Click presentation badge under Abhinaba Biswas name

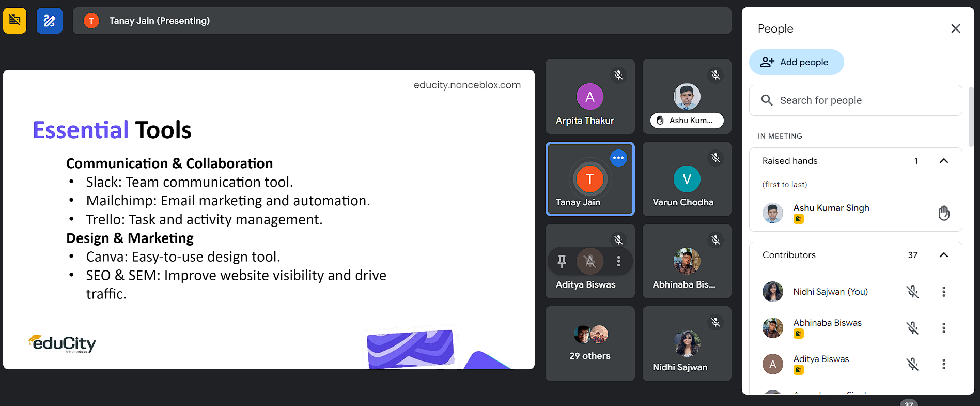799,334
